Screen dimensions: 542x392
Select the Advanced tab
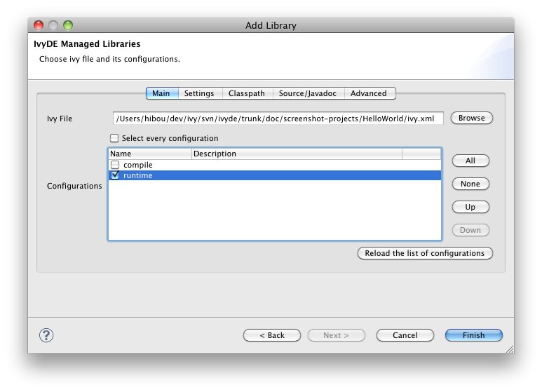click(x=368, y=93)
